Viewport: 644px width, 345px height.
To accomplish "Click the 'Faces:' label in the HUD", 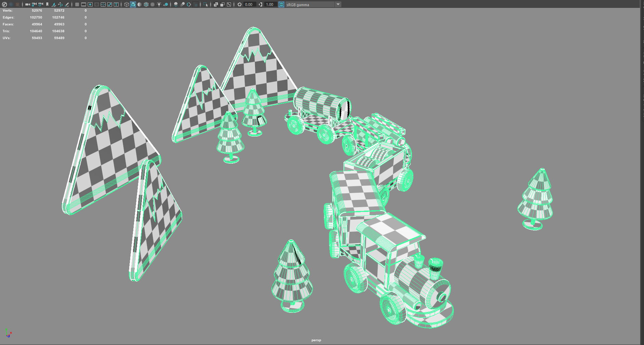I will pyautogui.click(x=8, y=24).
